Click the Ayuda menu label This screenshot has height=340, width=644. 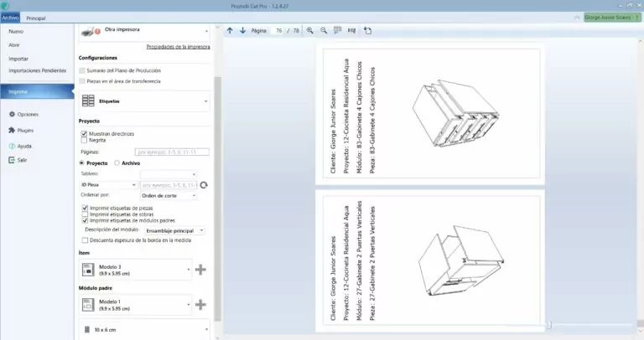coord(24,146)
